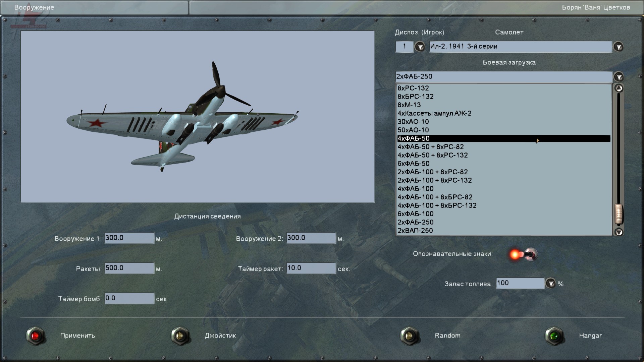The height and width of the screenshot is (362, 644).
Task: Open the Боевая загрузка dropdown arrow
Action: [618, 77]
